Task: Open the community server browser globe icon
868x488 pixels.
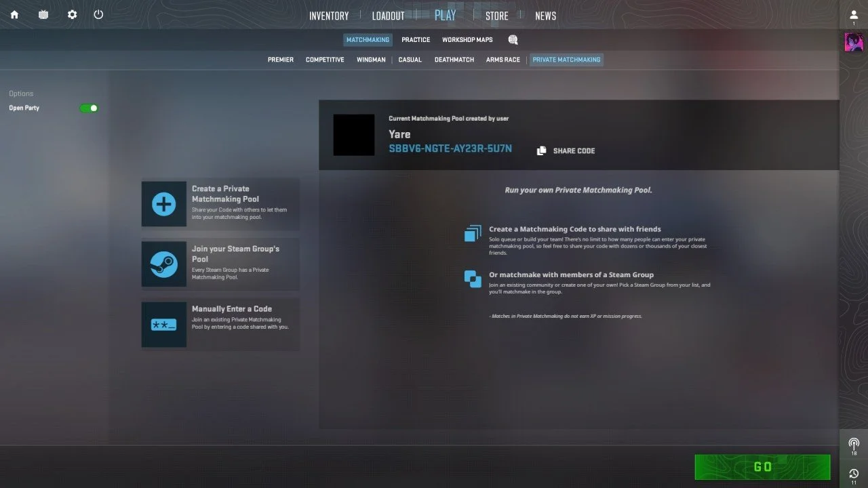Action: [x=513, y=40]
